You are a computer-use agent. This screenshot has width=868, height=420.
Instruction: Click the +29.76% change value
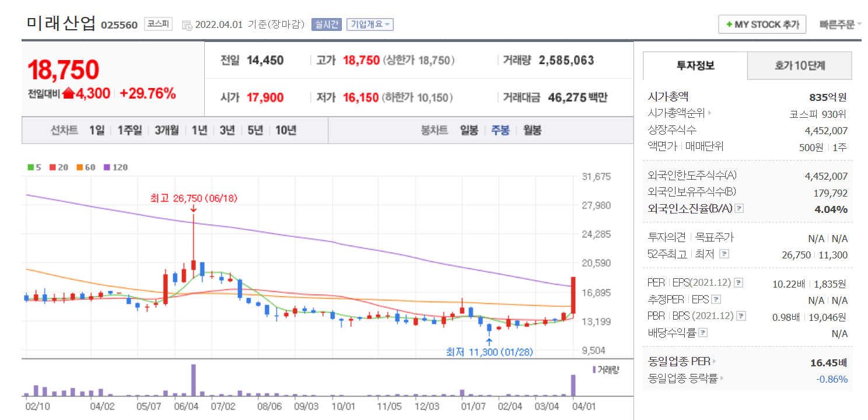coord(148,93)
